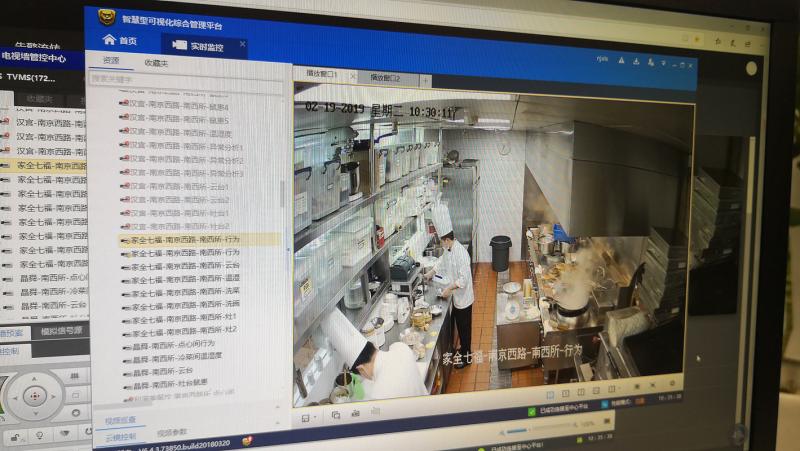The height and width of the screenshot is (451, 800).
Task: Switch to 播放窗口2 tab
Action: [x=385, y=78]
